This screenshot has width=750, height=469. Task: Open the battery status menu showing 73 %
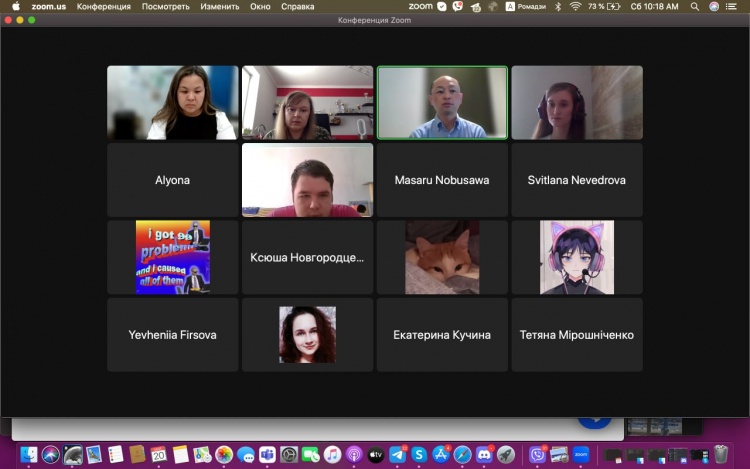(604, 6)
